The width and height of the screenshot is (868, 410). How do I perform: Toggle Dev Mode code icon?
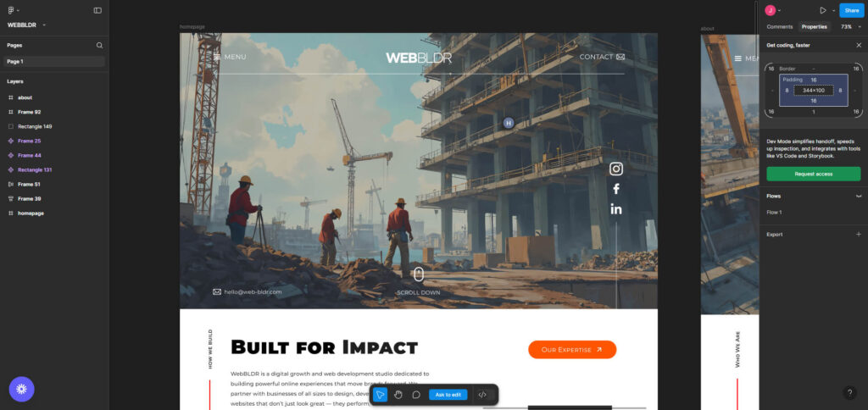click(x=482, y=395)
